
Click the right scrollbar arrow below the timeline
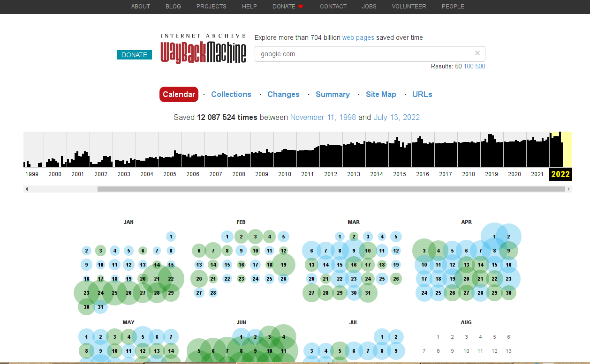pos(568,189)
